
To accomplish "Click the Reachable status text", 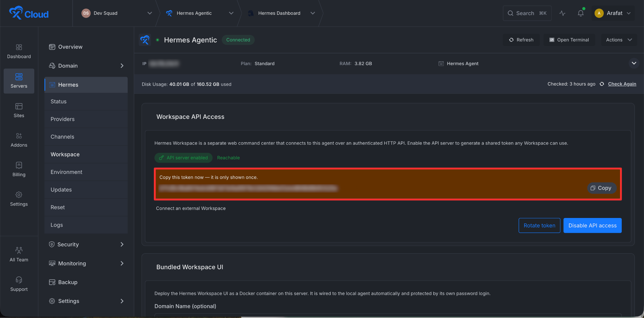I will [228, 158].
